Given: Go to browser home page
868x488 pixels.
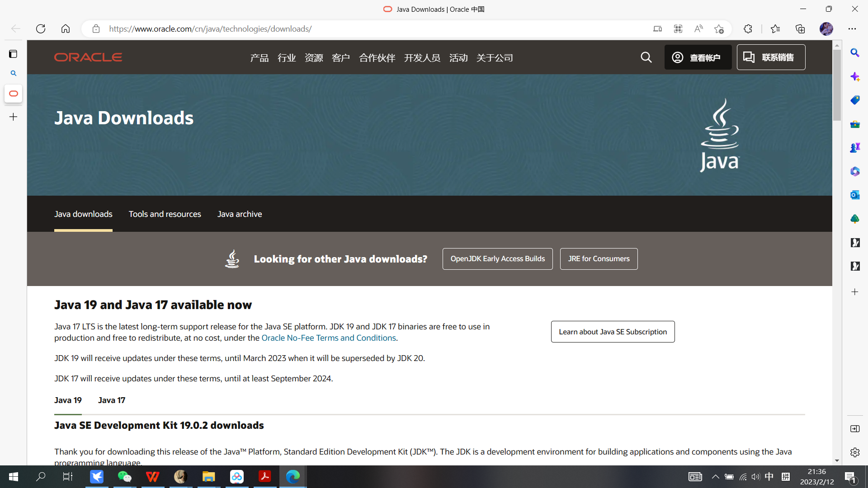Looking at the screenshot, I should pyautogui.click(x=66, y=29).
